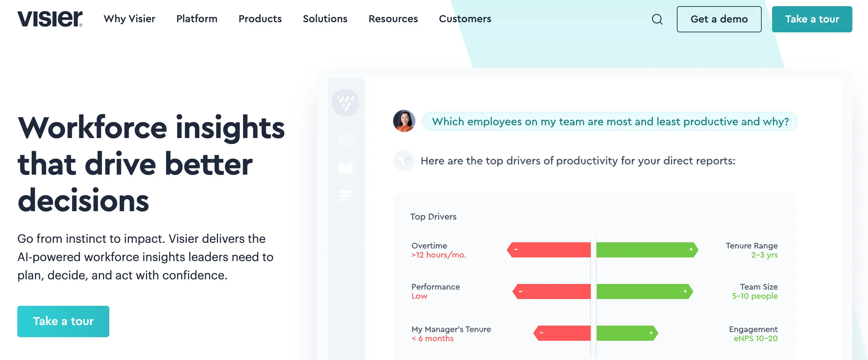This screenshot has width=868, height=360.
Task: Click the red Performance bar
Action: [x=551, y=291]
